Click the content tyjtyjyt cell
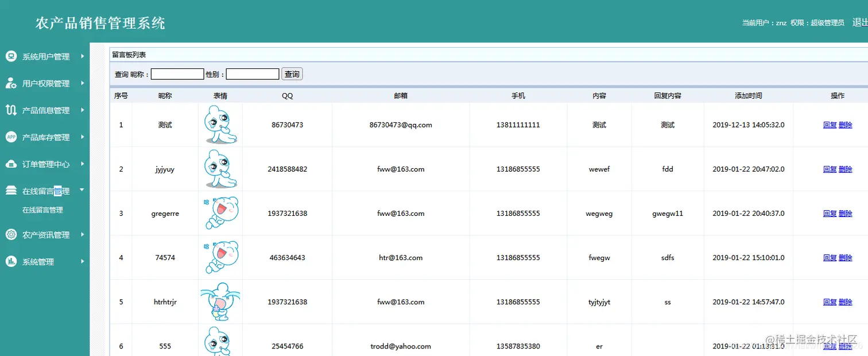Viewport: 868px width, 356px height. 599,302
